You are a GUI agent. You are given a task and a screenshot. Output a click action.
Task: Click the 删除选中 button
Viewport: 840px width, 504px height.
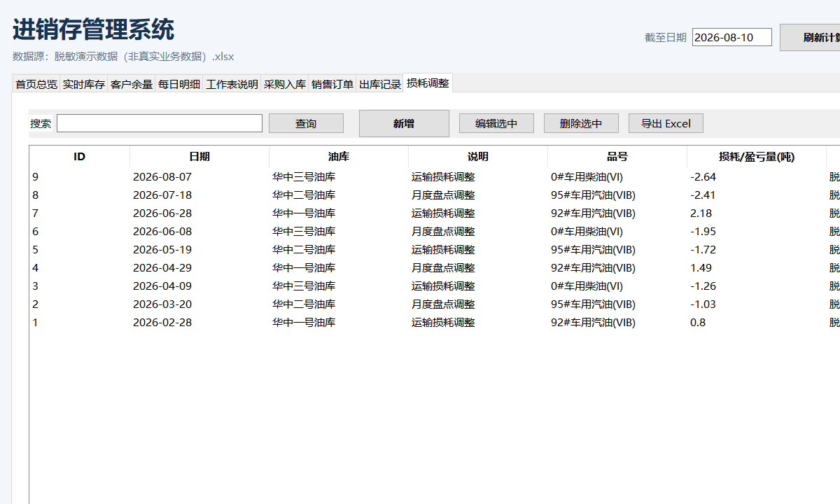[581, 123]
